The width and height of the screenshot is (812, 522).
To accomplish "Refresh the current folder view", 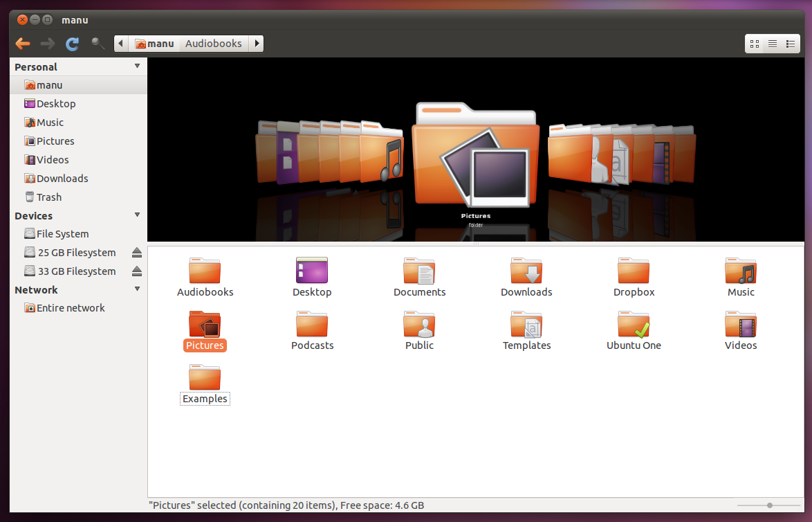I will (x=72, y=43).
